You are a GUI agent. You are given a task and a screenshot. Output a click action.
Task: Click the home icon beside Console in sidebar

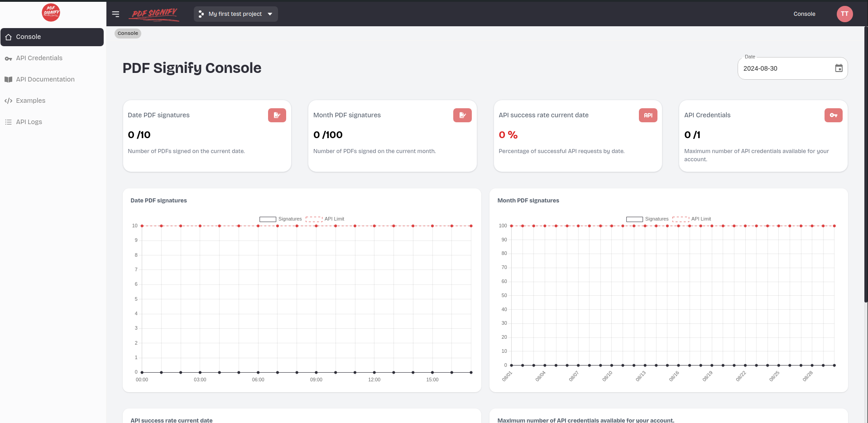8,37
